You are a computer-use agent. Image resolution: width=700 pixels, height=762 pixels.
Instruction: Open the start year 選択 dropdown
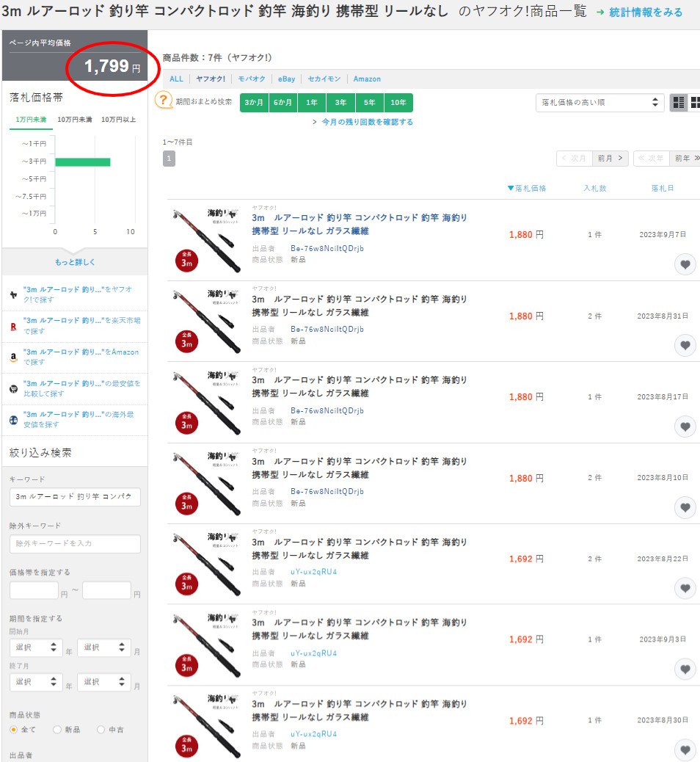pos(34,647)
